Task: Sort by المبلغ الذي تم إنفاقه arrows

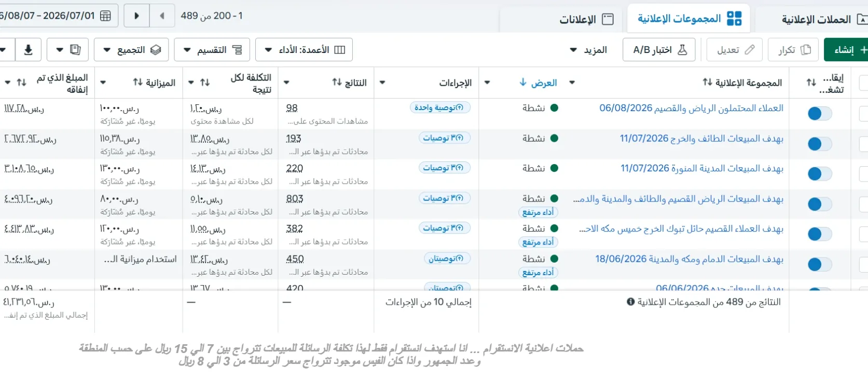Action: click(21, 83)
